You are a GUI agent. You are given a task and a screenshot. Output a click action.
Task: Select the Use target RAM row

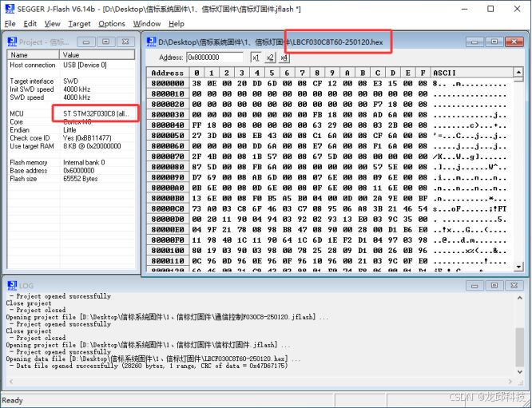click(x=71, y=146)
